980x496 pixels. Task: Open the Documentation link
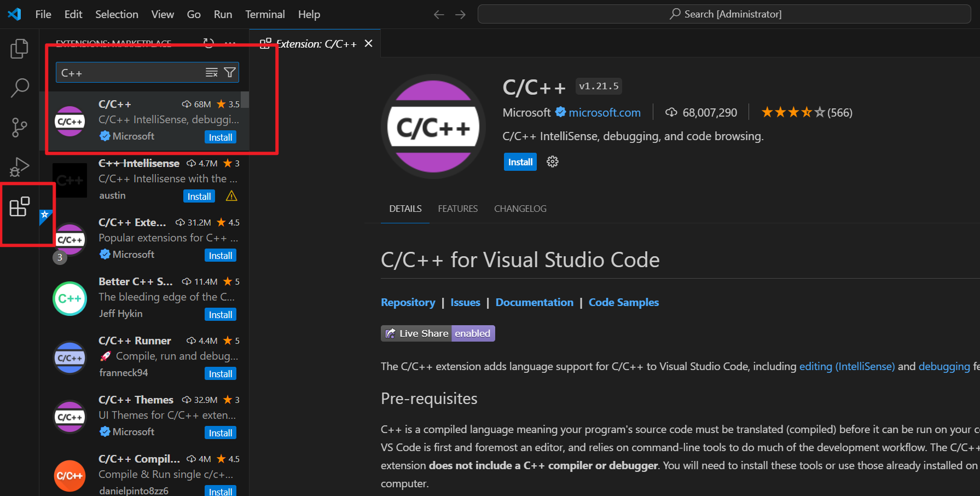point(535,302)
